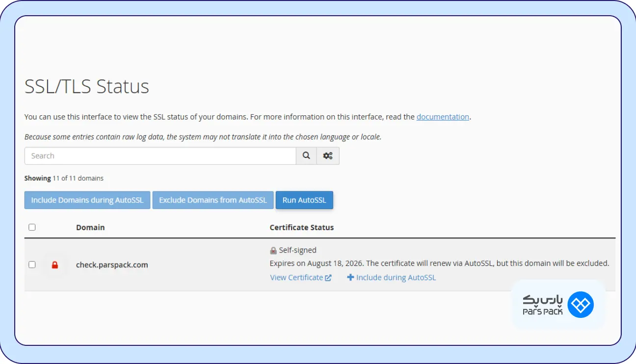
Task: Click the red padlock icon beside check.parspack.com
Action: pos(55,265)
